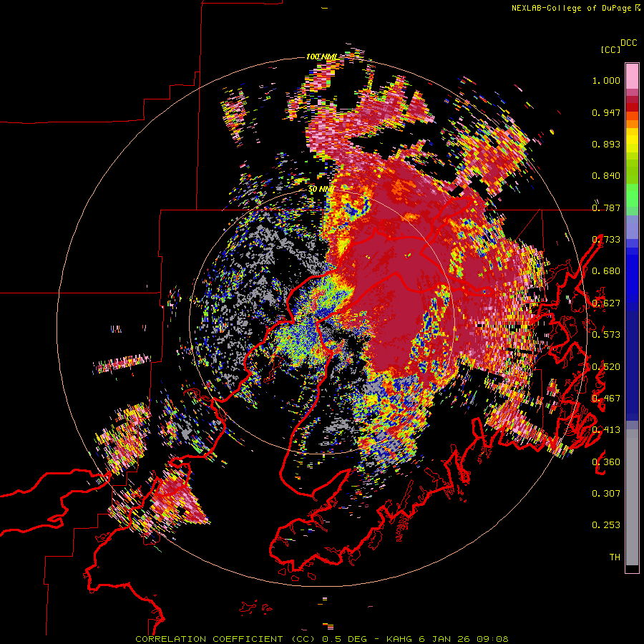
Task: Click the KAHG station identifier in the caption
Action: pyautogui.click(x=400, y=639)
